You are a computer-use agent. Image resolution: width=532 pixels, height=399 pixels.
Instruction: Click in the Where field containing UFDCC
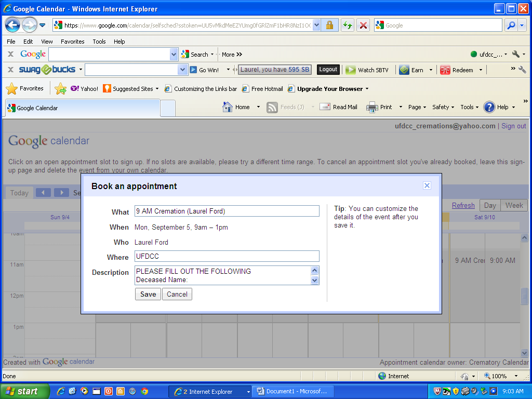click(x=227, y=256)
